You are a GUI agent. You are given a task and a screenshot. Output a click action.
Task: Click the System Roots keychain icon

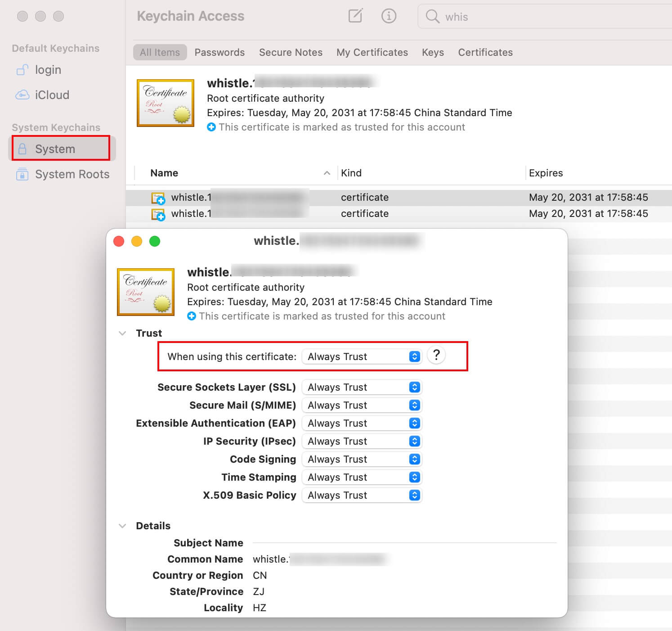22,174
